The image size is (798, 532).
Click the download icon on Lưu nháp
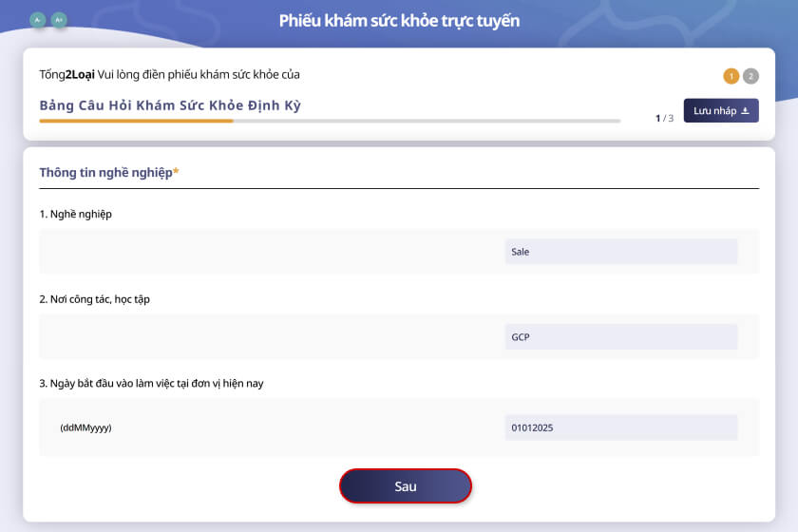(746, 111)
